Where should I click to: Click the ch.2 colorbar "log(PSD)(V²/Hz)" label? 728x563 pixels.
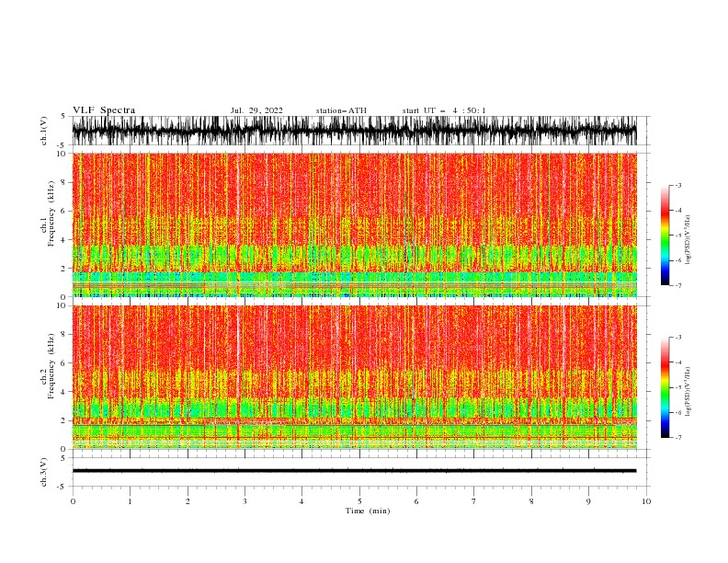688,392
